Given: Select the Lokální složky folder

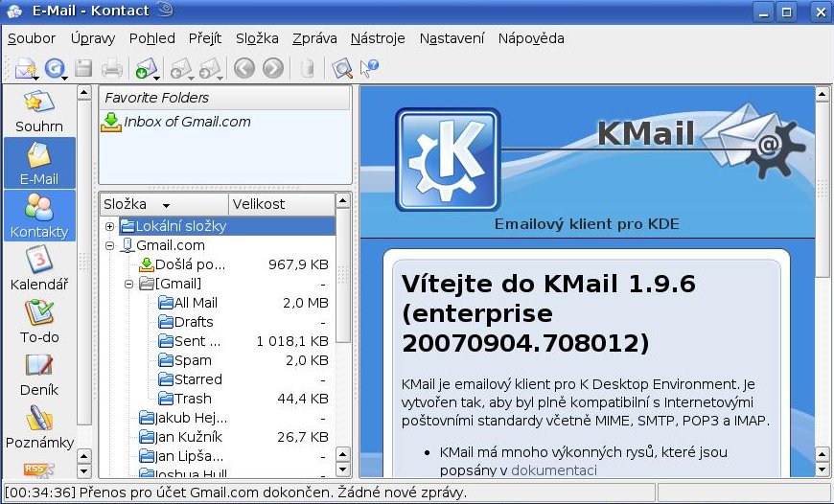Looking at the screenshot, I should 181,226.
